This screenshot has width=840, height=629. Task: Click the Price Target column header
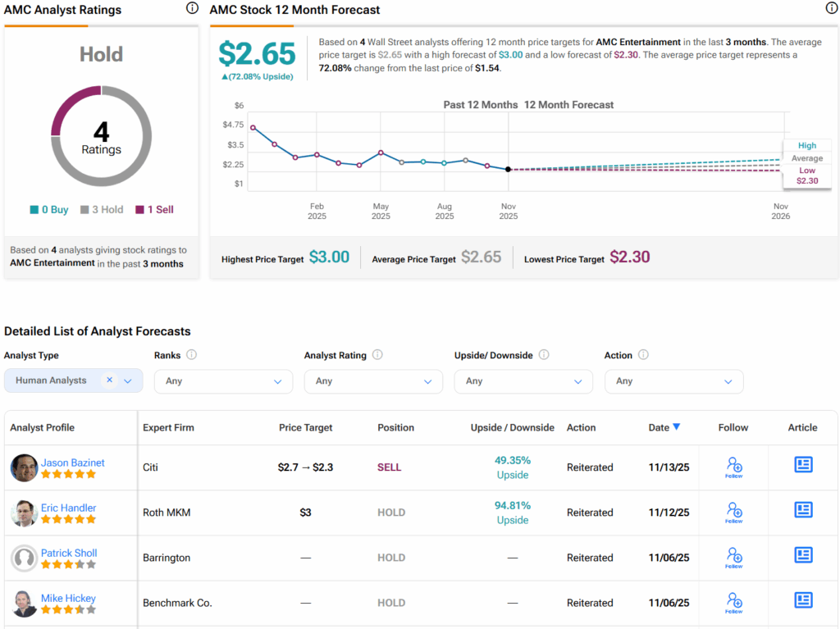[305, 427]
